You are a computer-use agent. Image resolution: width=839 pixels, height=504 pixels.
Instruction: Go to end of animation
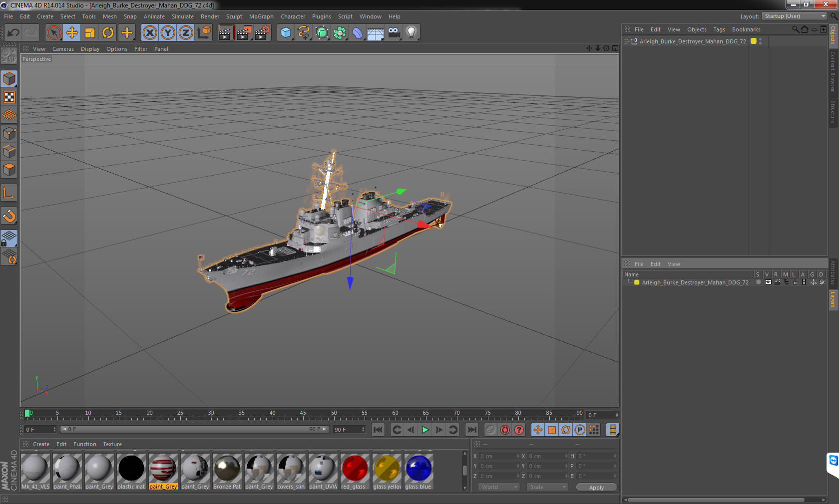click(x=471, y=430)
